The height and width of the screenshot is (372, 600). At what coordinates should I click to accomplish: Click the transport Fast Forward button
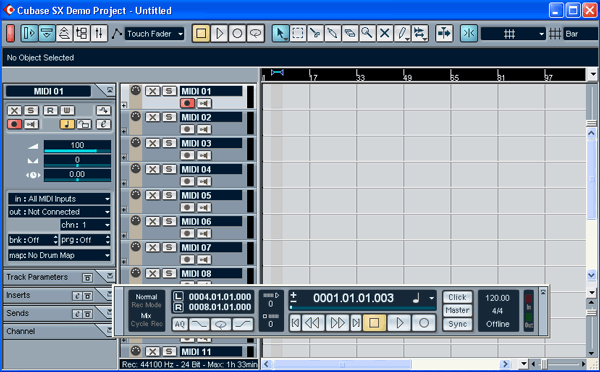pyautogui.click(x=337, y=323)
